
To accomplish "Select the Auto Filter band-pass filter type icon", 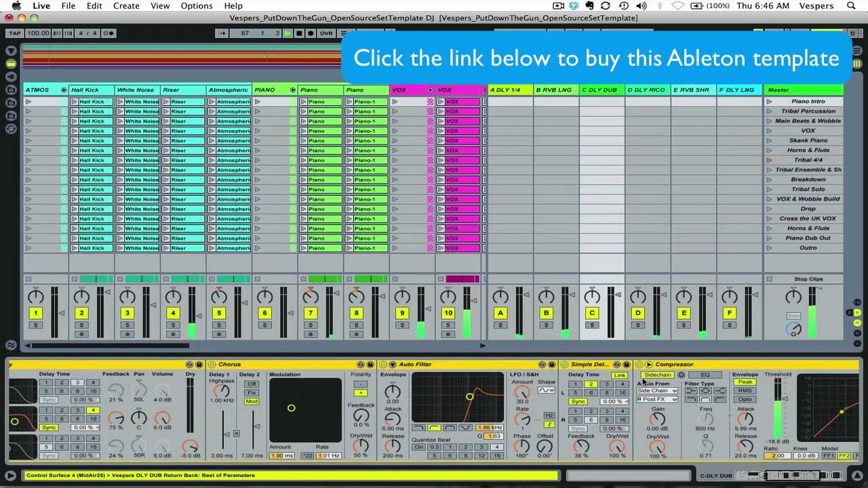I will tap(450, 428).
